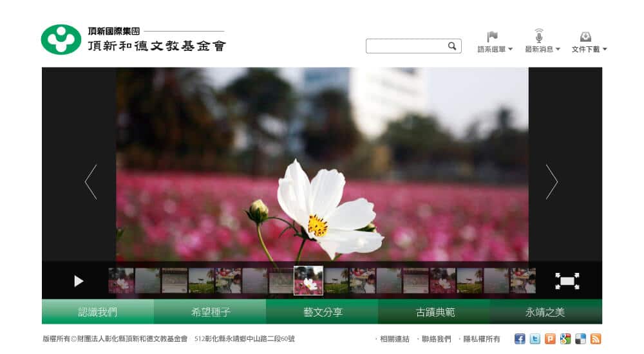644x354 pixels.
Task: Click the Delicious bookmark icon
Action: (x=581, y=339)
